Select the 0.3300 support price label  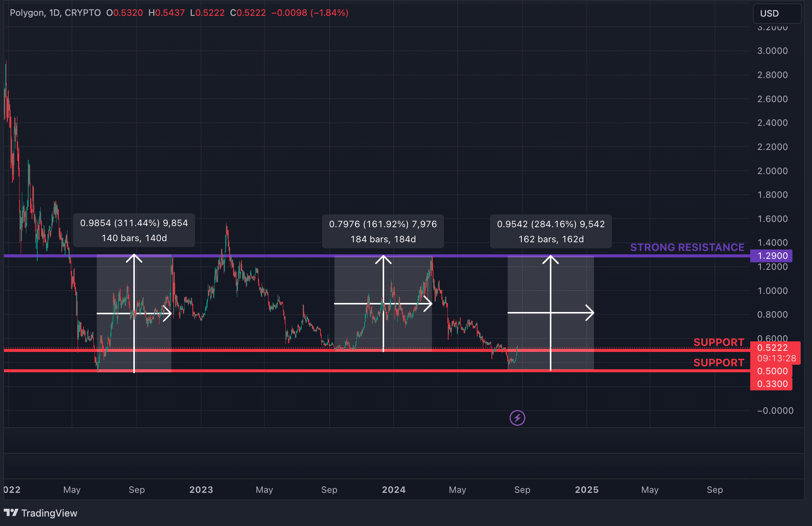(x=771, y=384)
